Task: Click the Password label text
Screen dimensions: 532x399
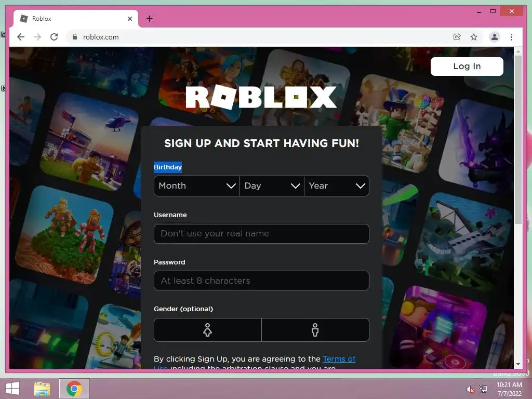Action: click(170, 262)
